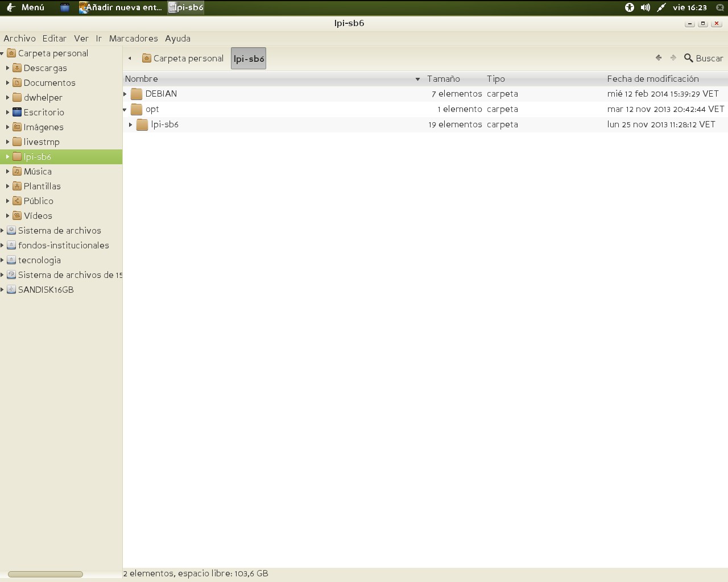Viewport: 728px width, 582px height.
Task: Click the Carpeta personal breadcrumb button
Action: pos(183,59)
